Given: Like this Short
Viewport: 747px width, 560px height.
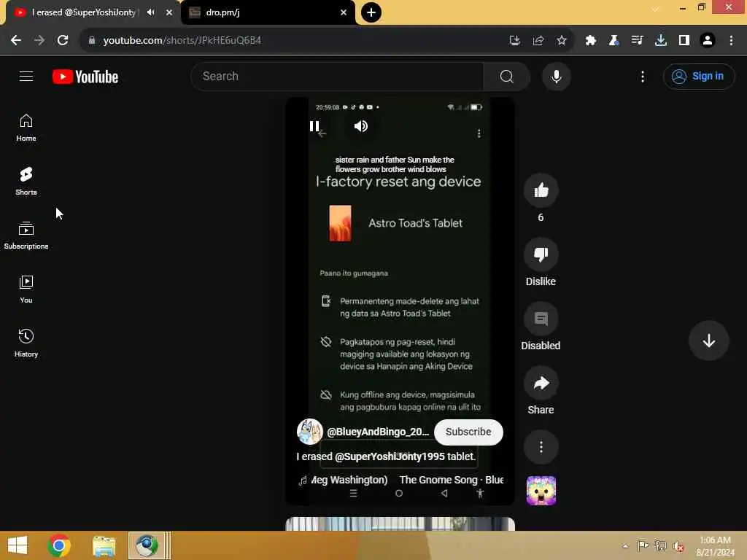Looking at the screenshot, I should tap(541, 190).
